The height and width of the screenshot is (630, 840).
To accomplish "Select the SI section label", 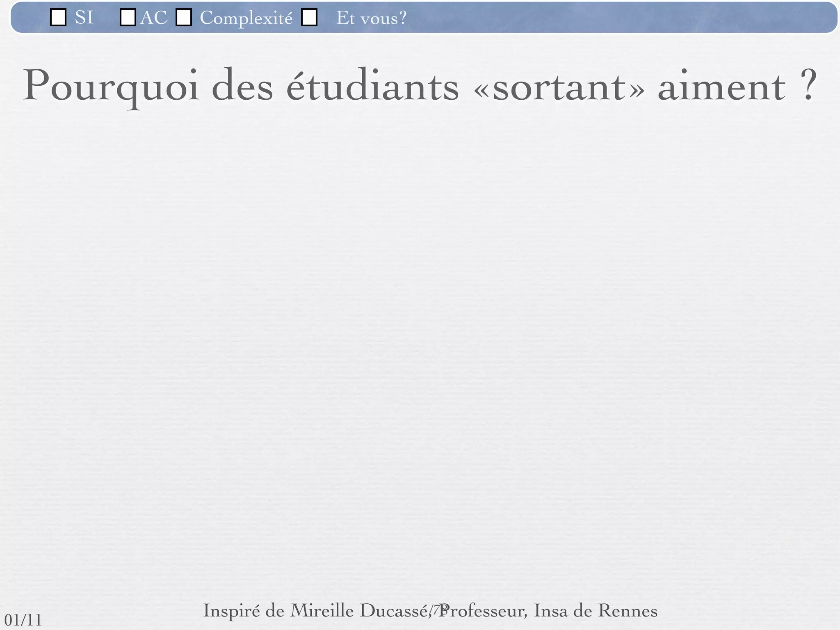I will pyautogui.click(x=84, y=18).
